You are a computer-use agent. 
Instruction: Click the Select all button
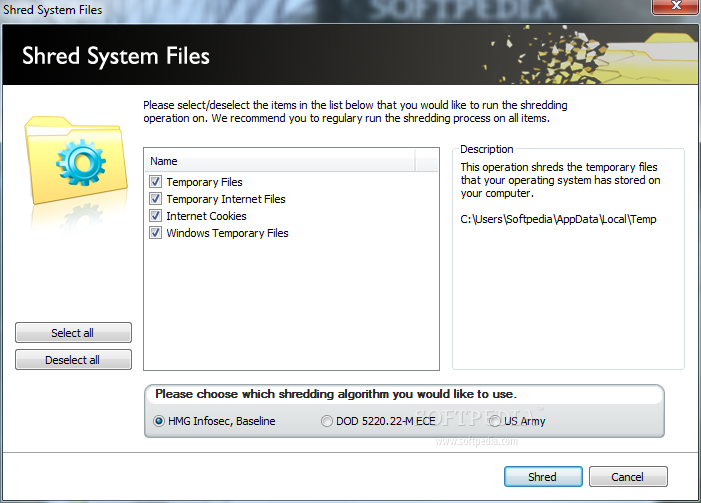(x=73, y=333)
